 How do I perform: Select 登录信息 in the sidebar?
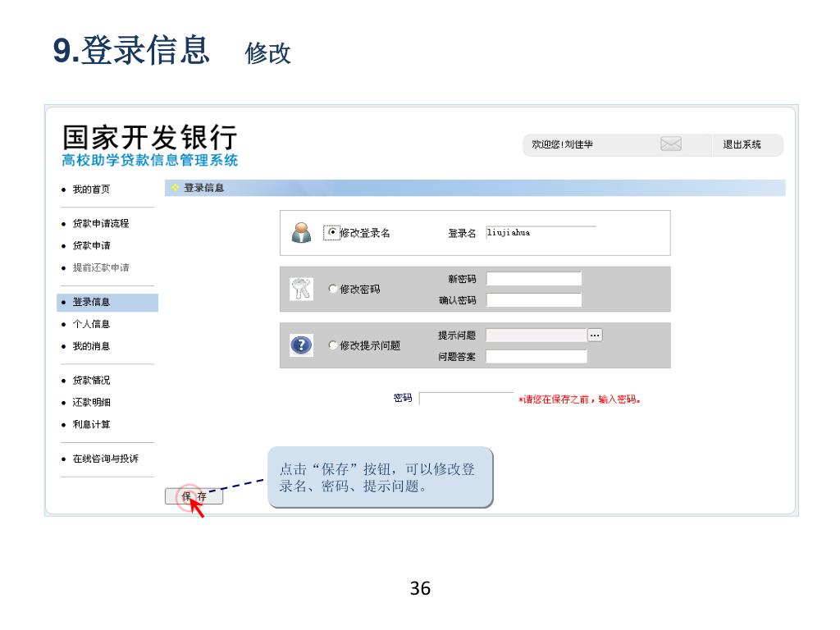pyautogui.click(x=107, y=302)
